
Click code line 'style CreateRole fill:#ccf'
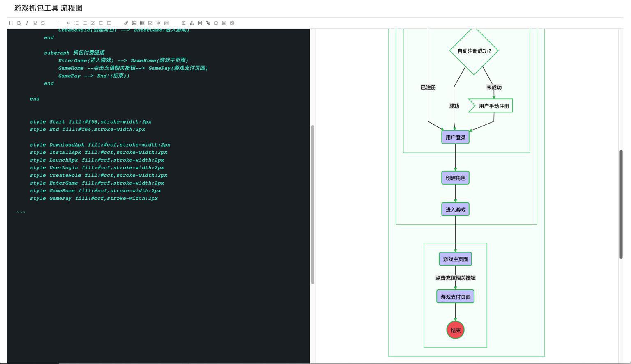tap(99, 175)
